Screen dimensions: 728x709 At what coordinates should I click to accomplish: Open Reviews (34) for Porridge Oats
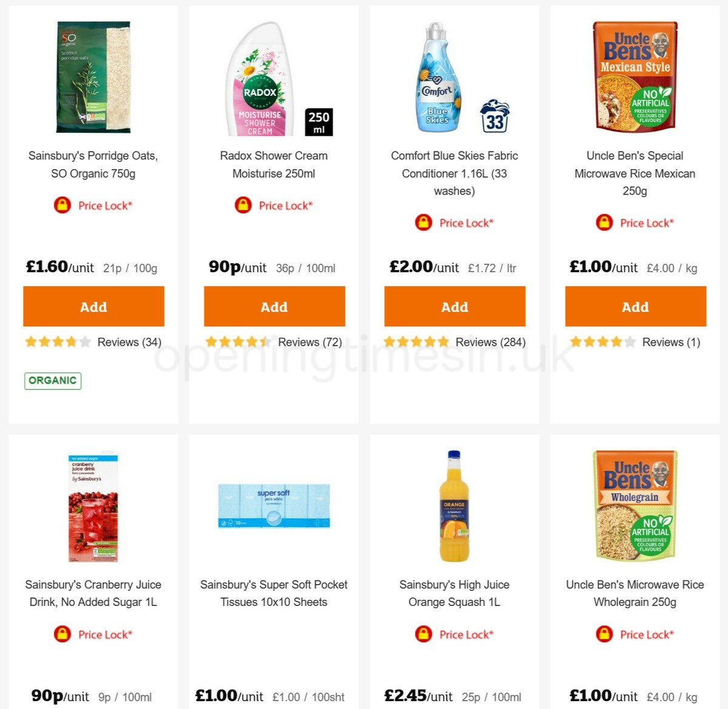(x=129, y=341)
